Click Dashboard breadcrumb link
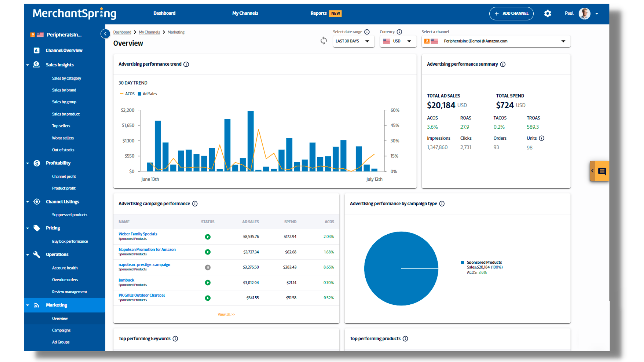 [122, 32]
